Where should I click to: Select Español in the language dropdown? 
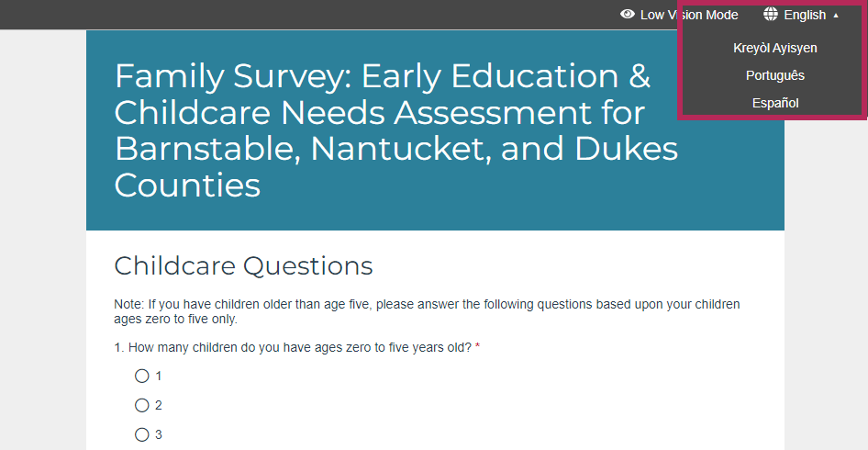(x=775, y=103)
